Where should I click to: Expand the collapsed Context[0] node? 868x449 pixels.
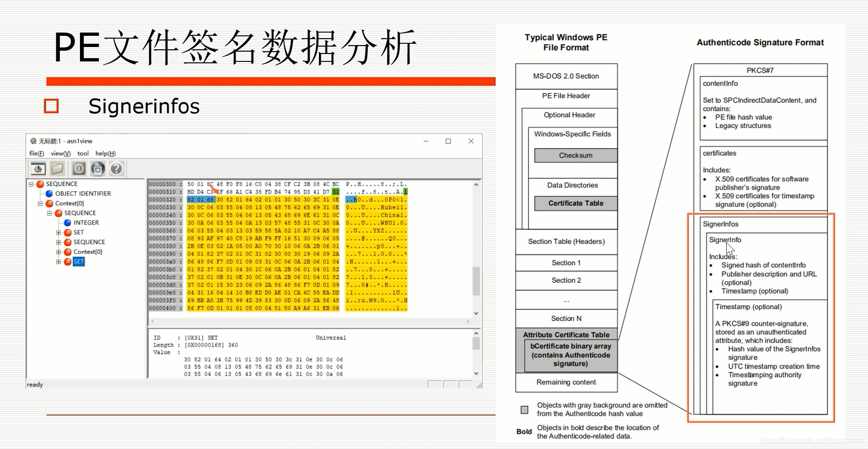pos(59,252)
